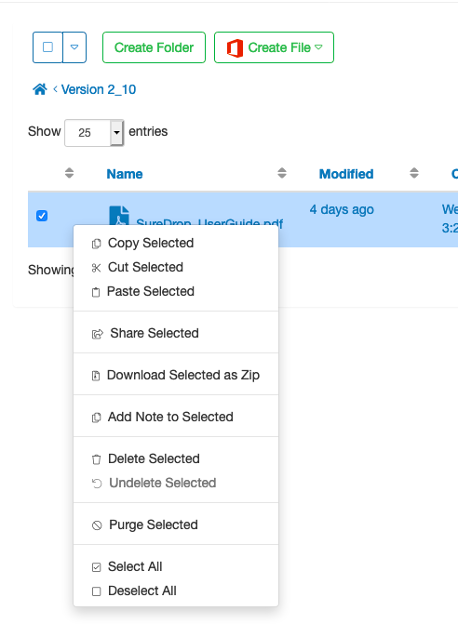Open the Create File dropdown

coord(274,47)
